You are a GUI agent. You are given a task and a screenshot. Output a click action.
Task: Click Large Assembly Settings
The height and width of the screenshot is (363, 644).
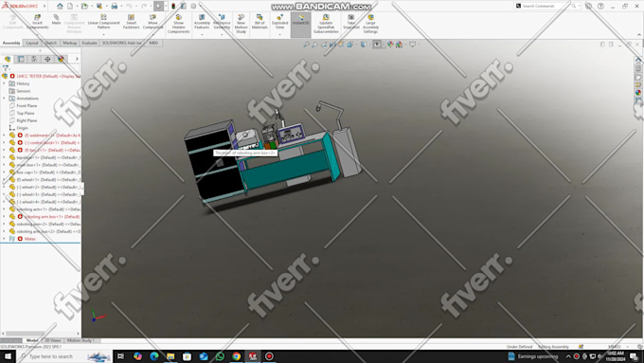pos(370,24)
